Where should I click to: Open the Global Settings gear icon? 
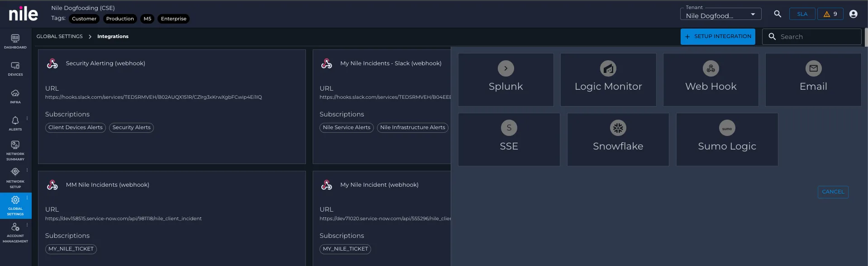(x=15, y=200)
